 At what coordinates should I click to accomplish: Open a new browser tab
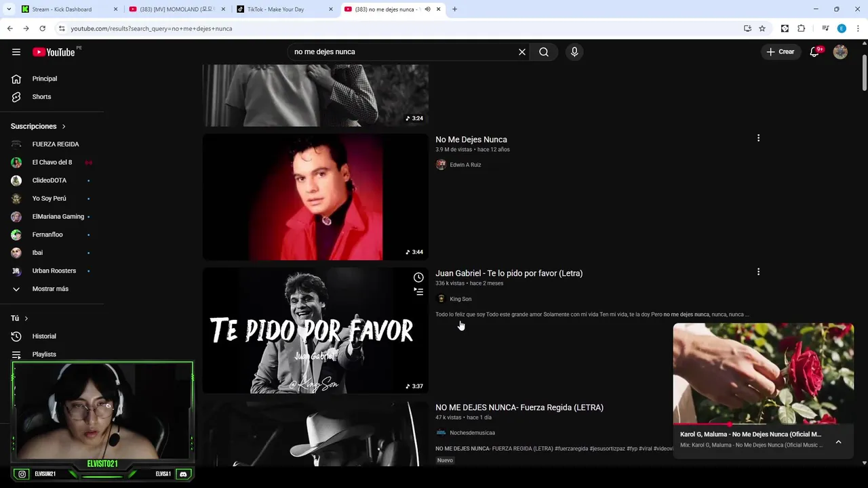(x=454, y=9)
